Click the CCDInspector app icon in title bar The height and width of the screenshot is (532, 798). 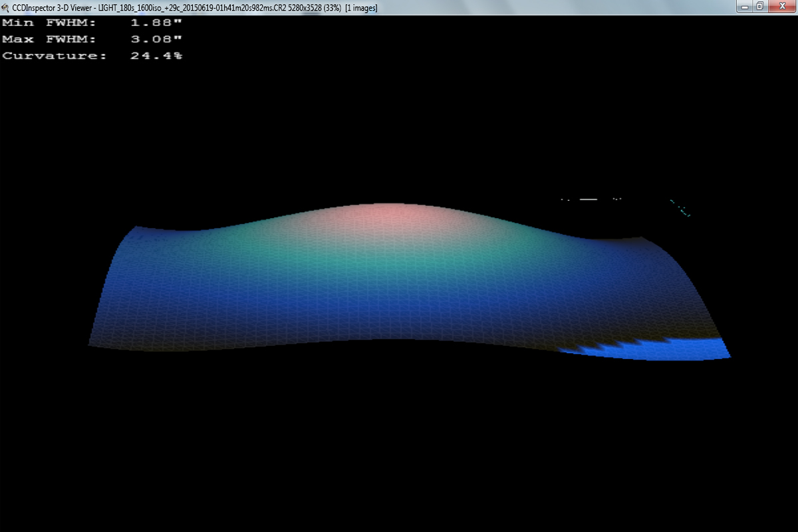tap(6, 7)
